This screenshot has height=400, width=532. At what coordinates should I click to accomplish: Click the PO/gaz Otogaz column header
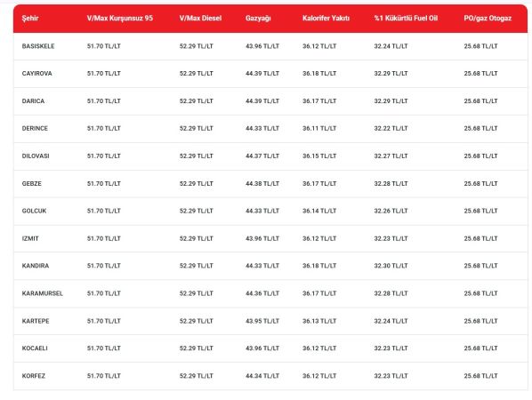(488, 19)
